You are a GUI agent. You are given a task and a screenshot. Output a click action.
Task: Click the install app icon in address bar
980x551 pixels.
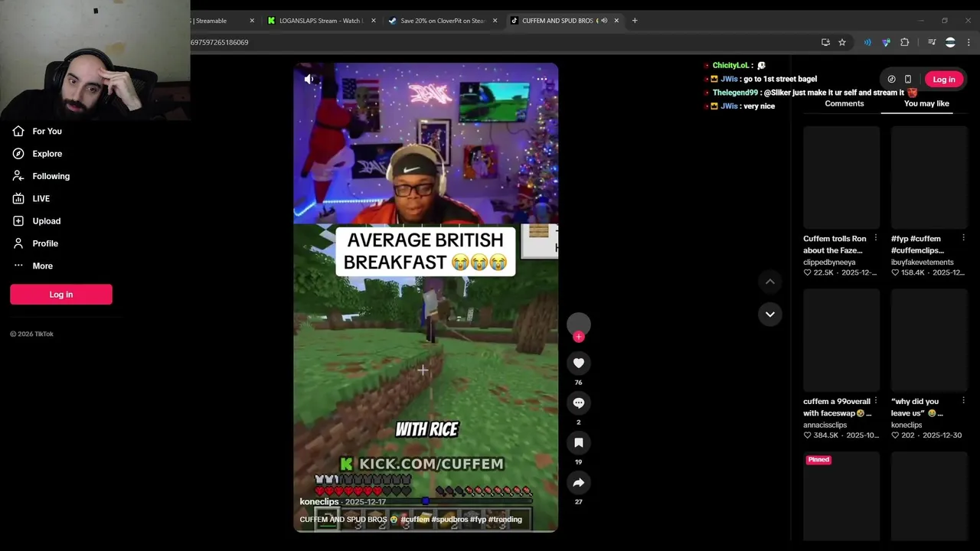click(x=825, y=42)
